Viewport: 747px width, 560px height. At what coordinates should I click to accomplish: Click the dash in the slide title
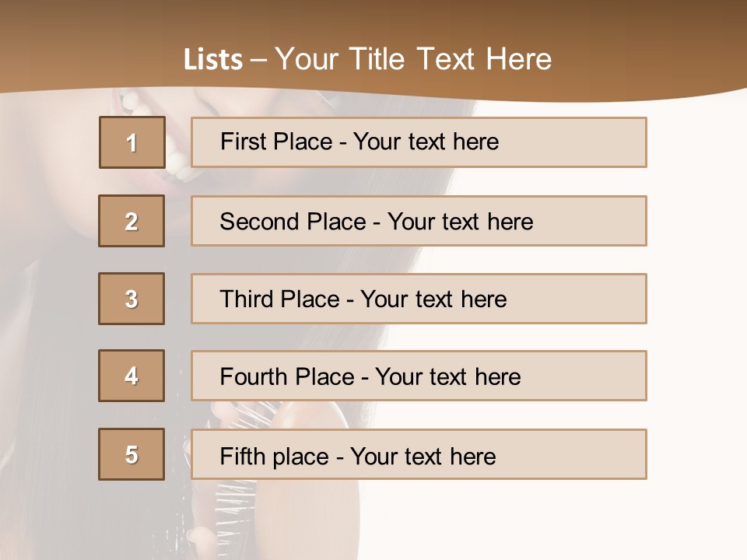coord(259,61)
